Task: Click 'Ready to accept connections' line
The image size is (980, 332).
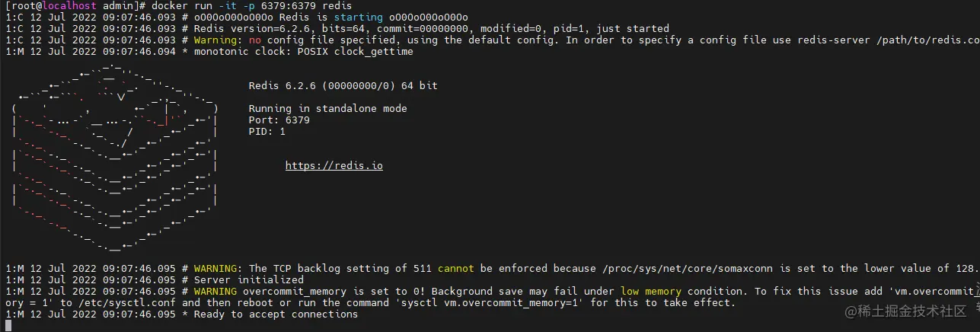Action: point(181,314)
